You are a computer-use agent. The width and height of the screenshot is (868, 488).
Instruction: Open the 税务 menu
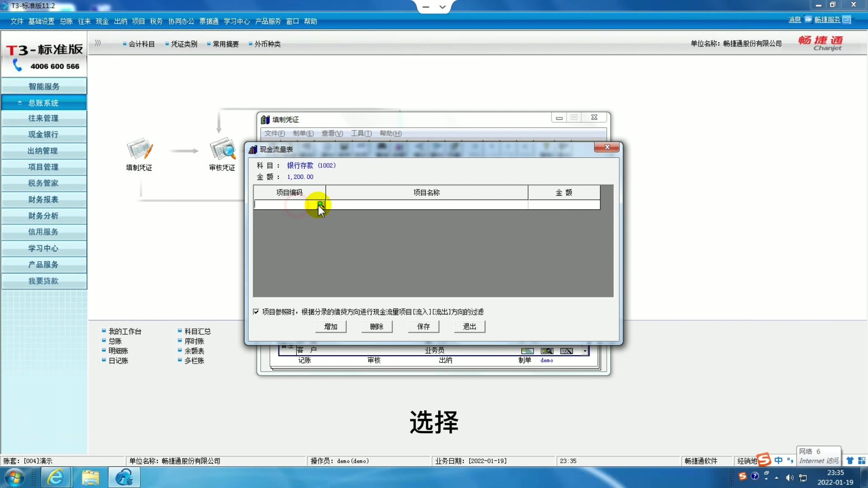click(156, 21)
